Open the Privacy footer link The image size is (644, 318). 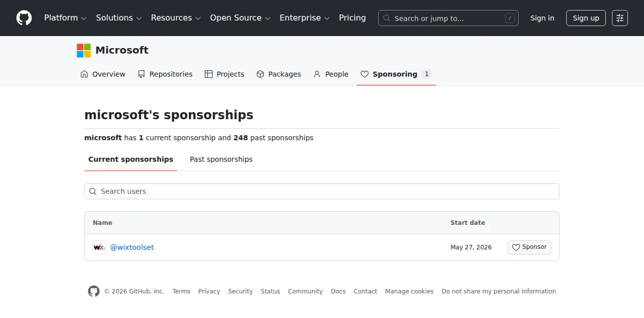[x=209, y=291]
